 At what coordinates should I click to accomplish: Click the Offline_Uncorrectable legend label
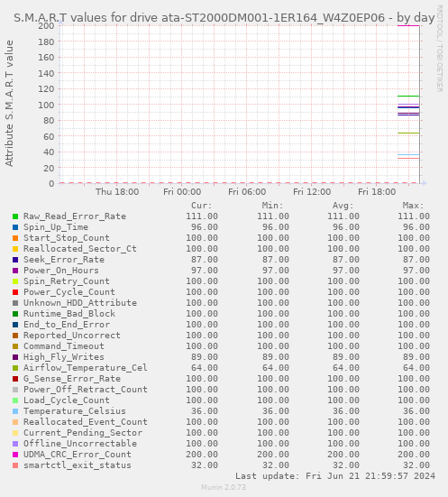point(80,444)
